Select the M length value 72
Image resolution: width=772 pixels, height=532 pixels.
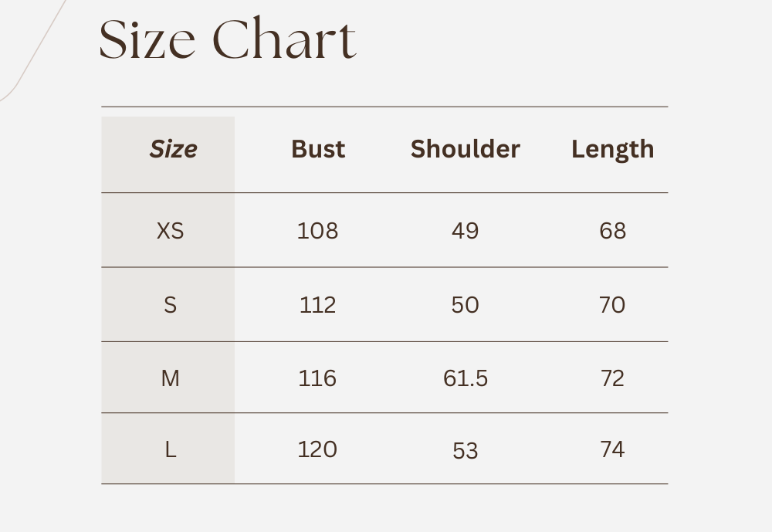point(612,378)
